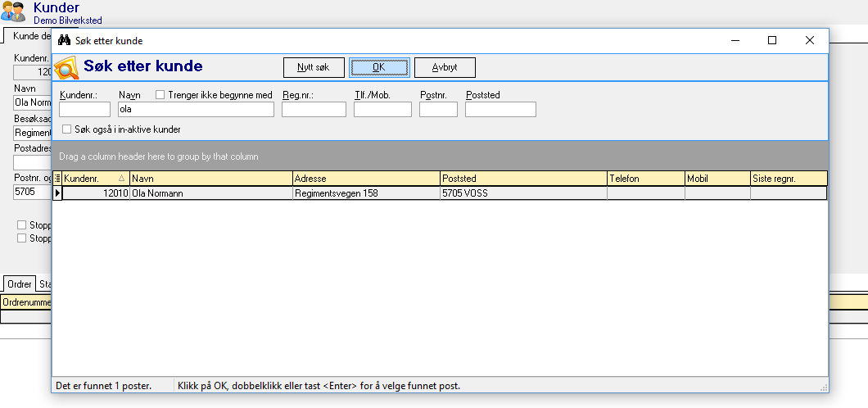868x408 pixels.
Task: Click the Poststed search field
Action: pyautogui.click(x=500, y=110)
